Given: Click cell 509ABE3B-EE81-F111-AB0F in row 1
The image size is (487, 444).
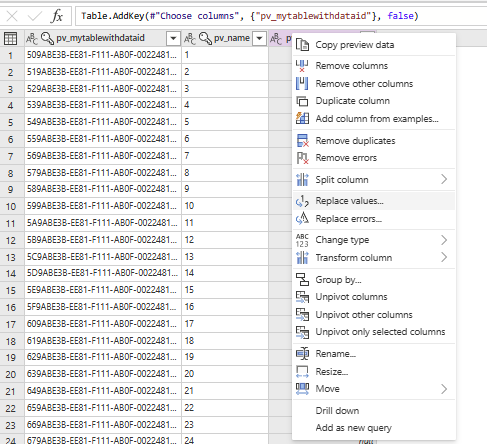Looking at the screenshot, I should click(x=103, y=55).
